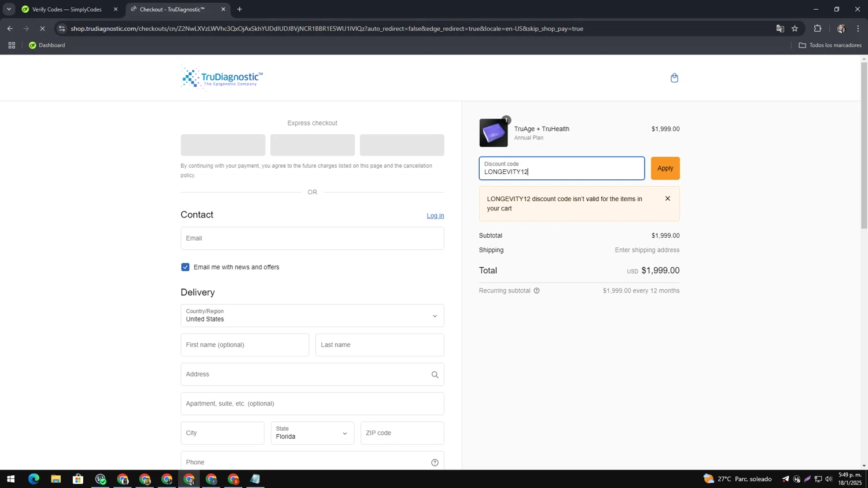Click the Log in link
The width and height of the screenshot is (868, 488).
(435, 216)
